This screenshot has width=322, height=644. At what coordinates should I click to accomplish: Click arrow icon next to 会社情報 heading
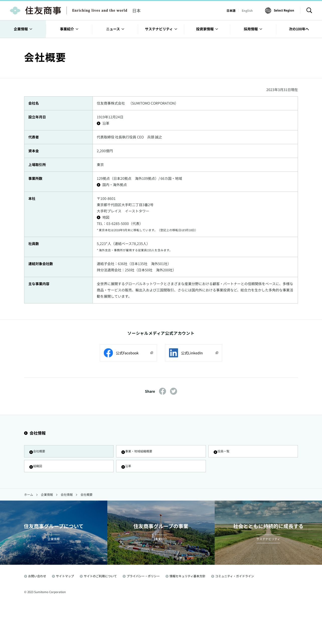[x=26, y=433]
